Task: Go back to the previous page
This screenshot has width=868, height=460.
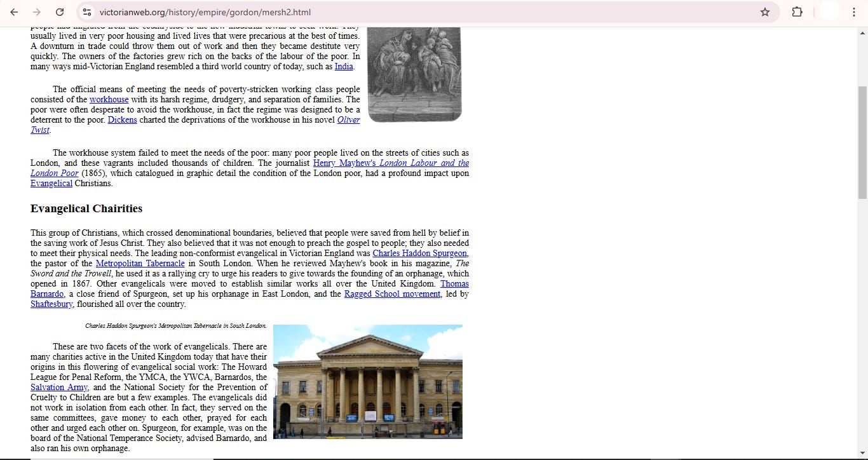Action: [14, 12]
